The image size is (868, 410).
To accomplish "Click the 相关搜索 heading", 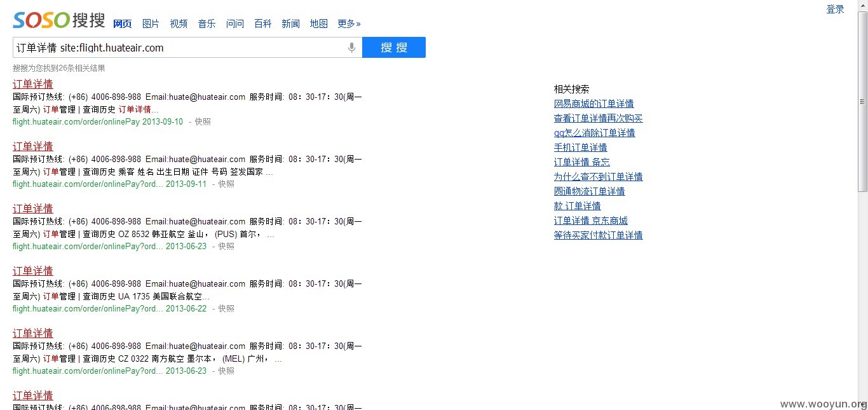I will coord(571,89).
